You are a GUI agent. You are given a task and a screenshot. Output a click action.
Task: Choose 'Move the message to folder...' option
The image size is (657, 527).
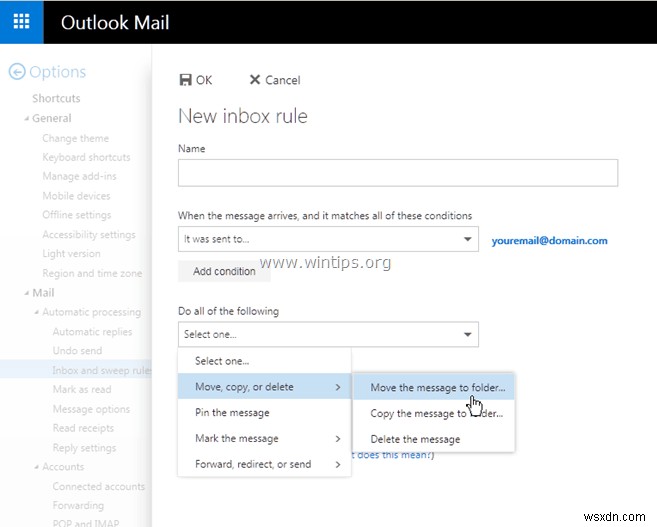[x=437, y=387]
